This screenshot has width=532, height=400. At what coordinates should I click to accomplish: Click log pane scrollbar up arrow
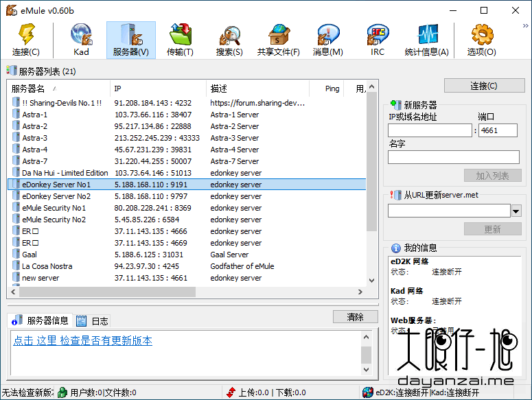point(366,337)
